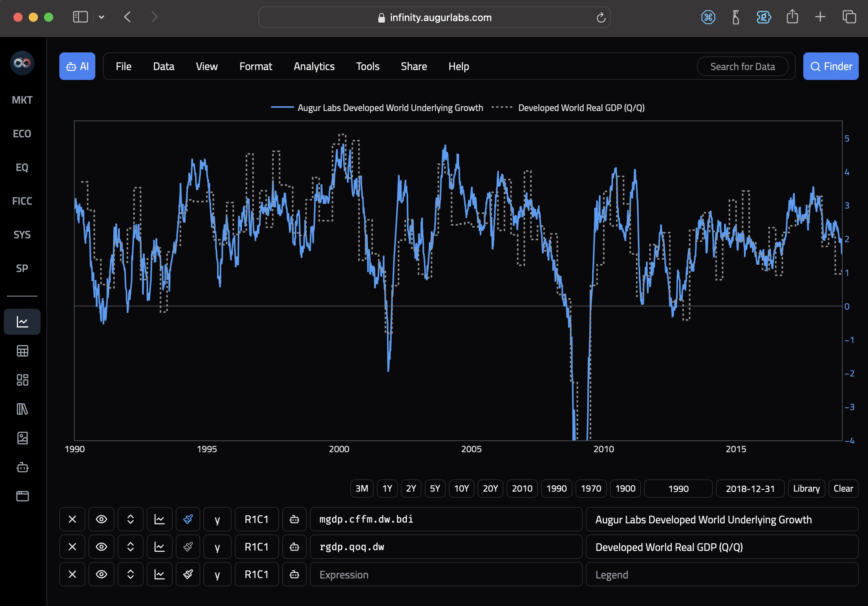
Task: Select the image export icon in sidebar
Action: (x=22, y=438)
